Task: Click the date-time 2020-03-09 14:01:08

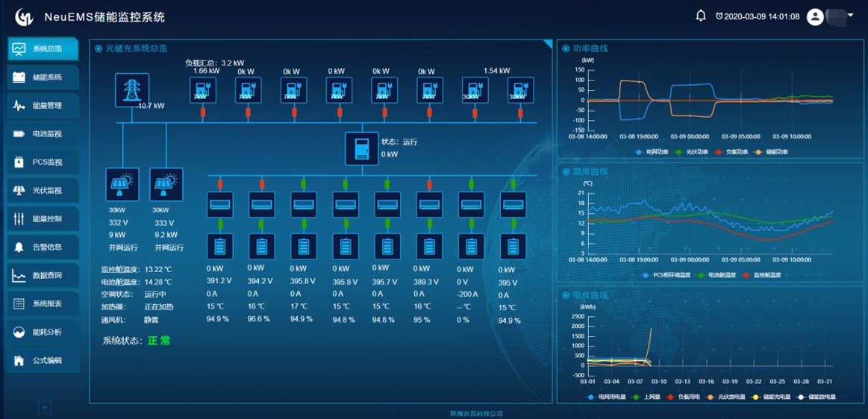Action: 762,16
